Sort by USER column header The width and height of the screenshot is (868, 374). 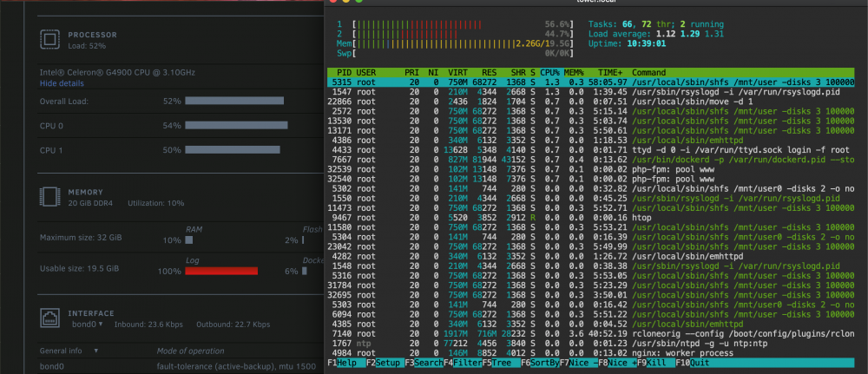tap(366, 73)
